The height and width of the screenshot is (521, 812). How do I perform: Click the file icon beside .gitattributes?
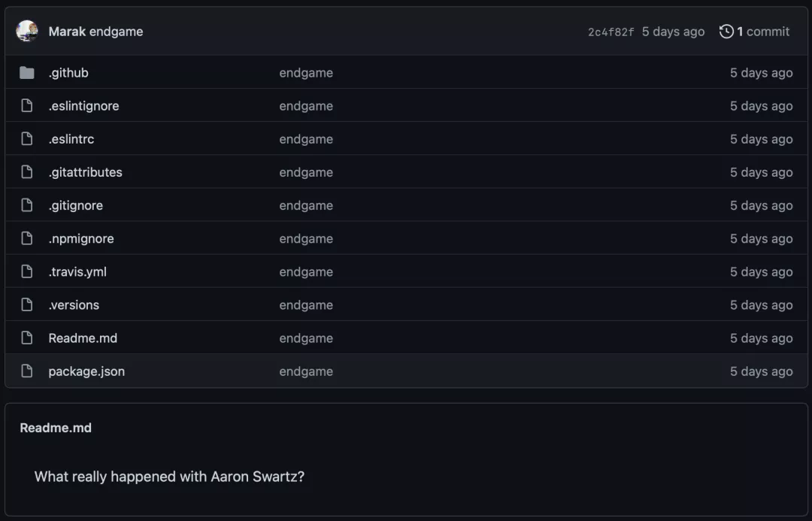(27, 172)
